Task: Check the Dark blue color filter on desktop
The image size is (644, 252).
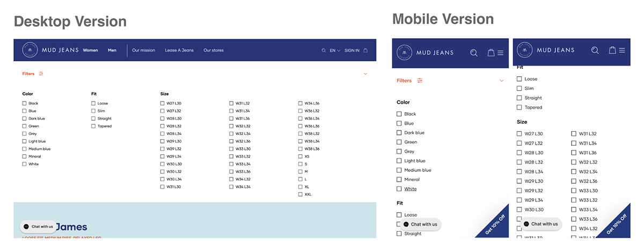Action: 24,118
